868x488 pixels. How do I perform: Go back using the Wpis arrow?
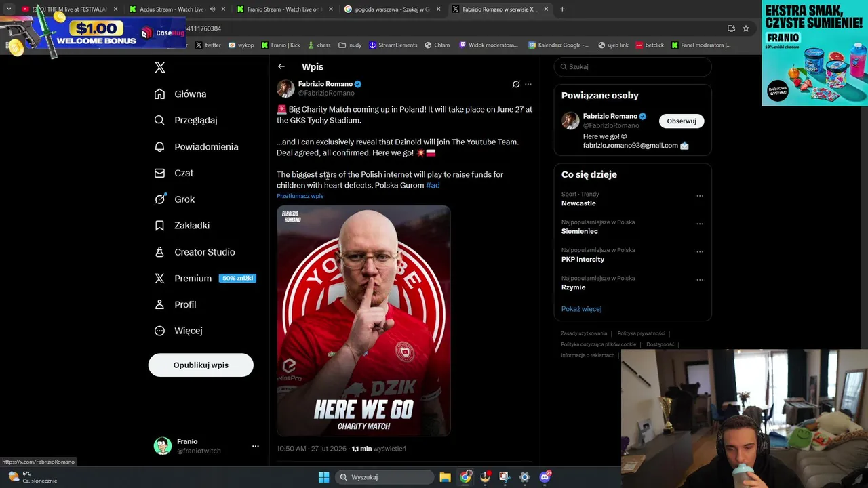point(281,66)
